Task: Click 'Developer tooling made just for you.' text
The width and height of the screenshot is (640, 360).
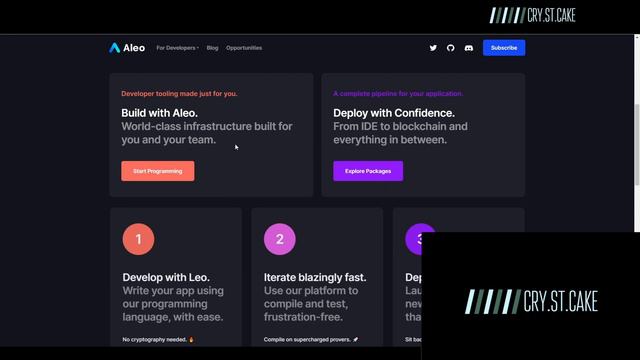Action: pyautogui.click(x=179, y=93)
